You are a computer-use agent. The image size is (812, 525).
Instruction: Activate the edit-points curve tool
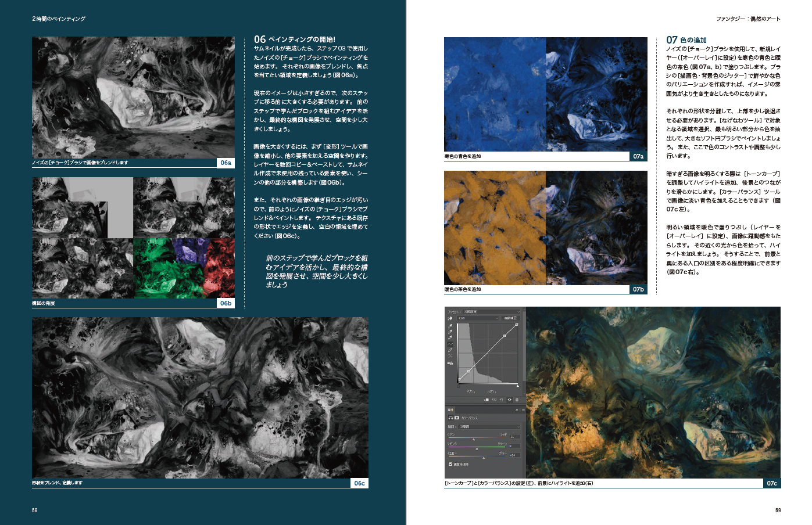click(x=450, y=344)
